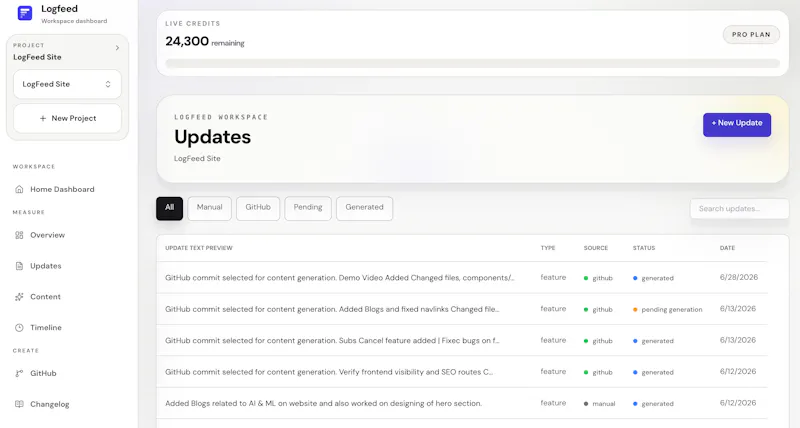The image size is (800, 428).
Task: Click the plus icon in New Project
Action: pyautogui.click(x=43, y=118)
